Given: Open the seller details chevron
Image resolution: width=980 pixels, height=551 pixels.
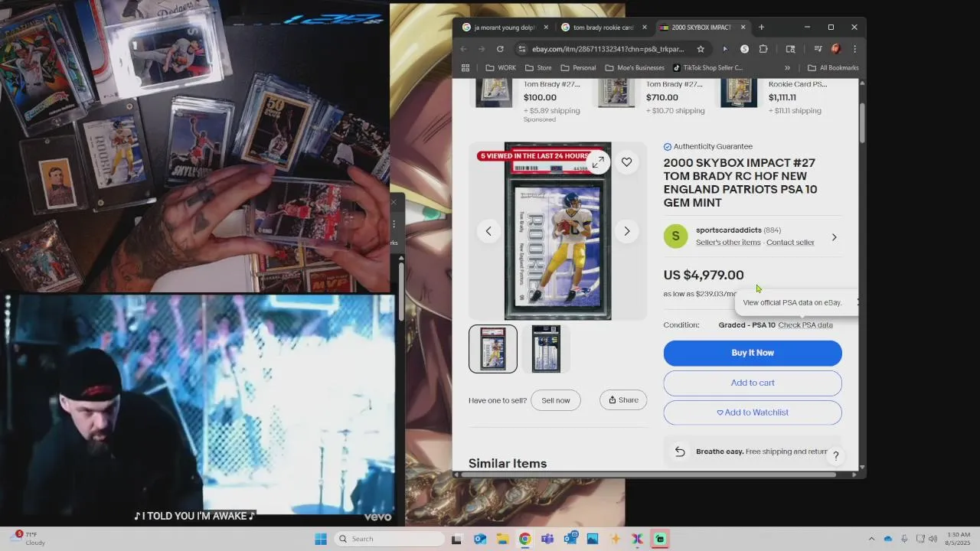Looking at the screenshot, I should click(x=834, y=237).
